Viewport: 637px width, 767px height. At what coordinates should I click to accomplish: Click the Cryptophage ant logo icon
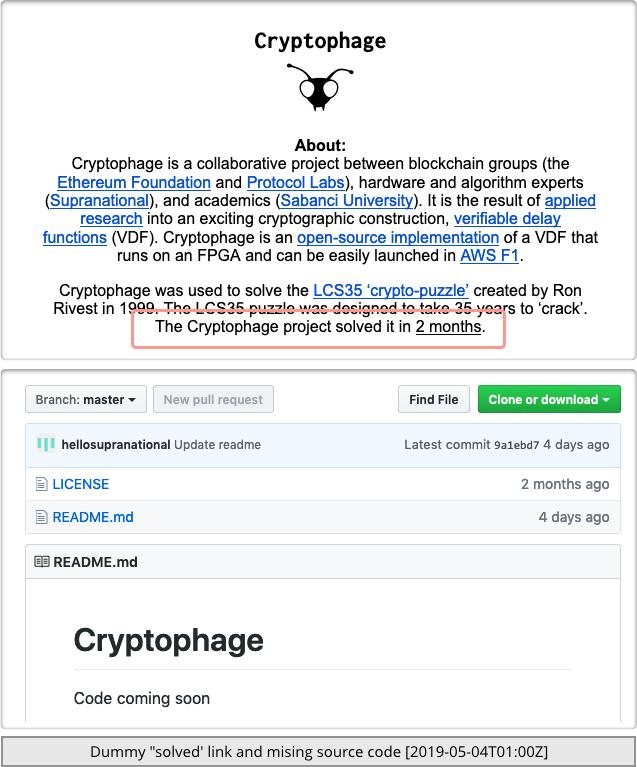click(x=320, y=88)
